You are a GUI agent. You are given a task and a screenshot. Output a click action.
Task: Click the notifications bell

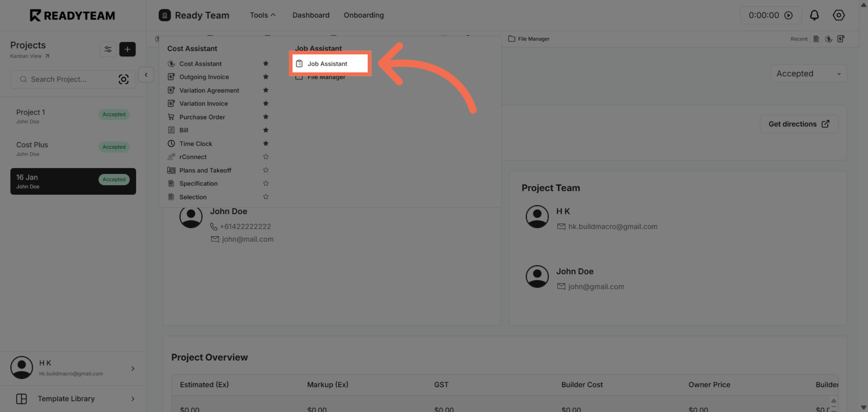[x=814, y=15]
